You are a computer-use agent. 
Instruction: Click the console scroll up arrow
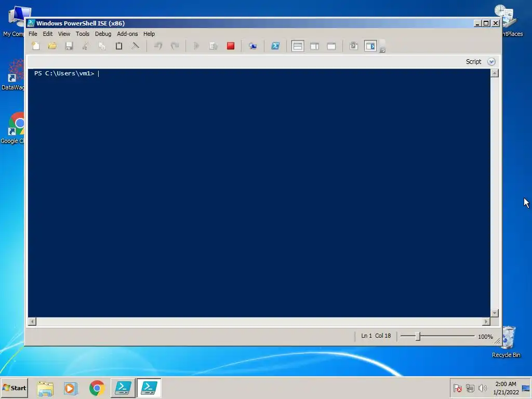coord(495,73)
